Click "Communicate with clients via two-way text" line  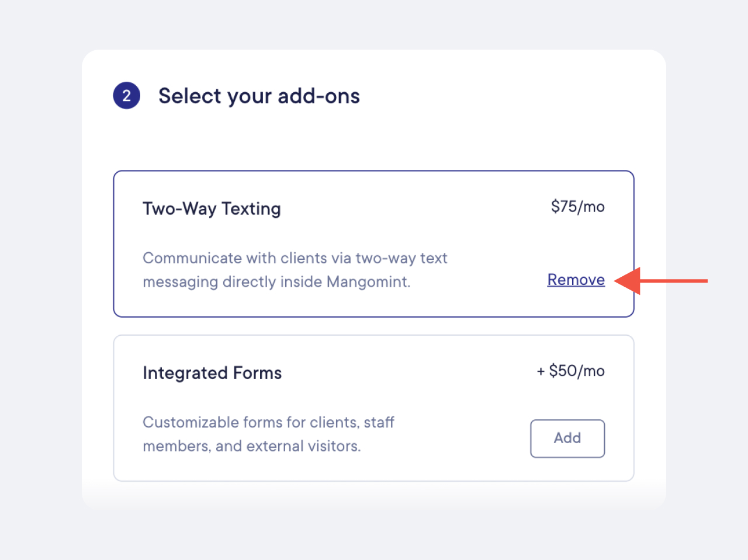coord(295,258)
